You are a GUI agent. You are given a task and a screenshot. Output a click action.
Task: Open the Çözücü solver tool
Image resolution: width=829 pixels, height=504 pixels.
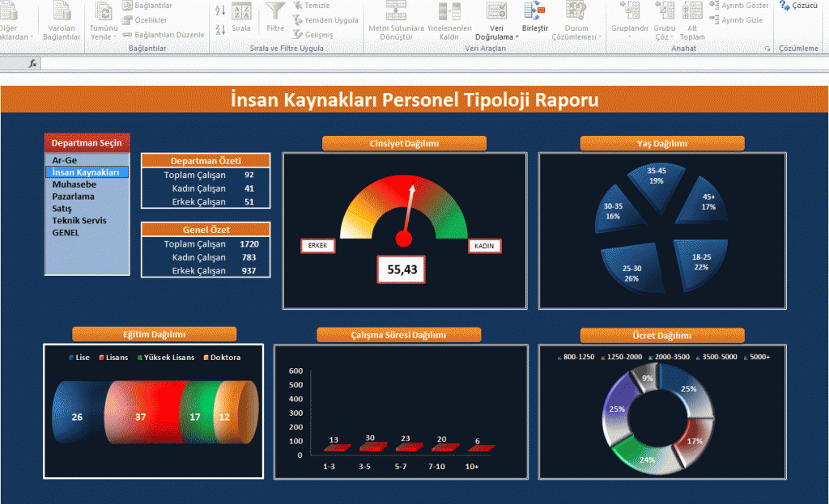[x=798, y=6]
